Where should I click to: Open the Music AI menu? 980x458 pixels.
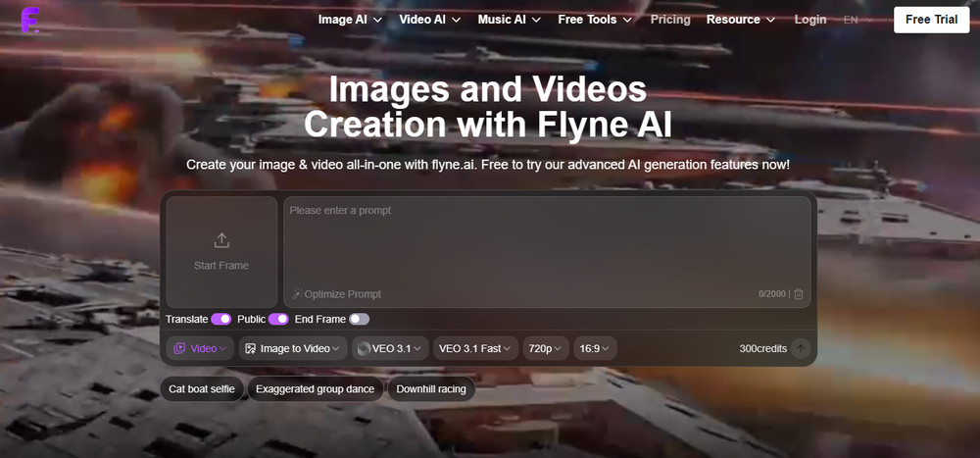click(x=510, y=20)
